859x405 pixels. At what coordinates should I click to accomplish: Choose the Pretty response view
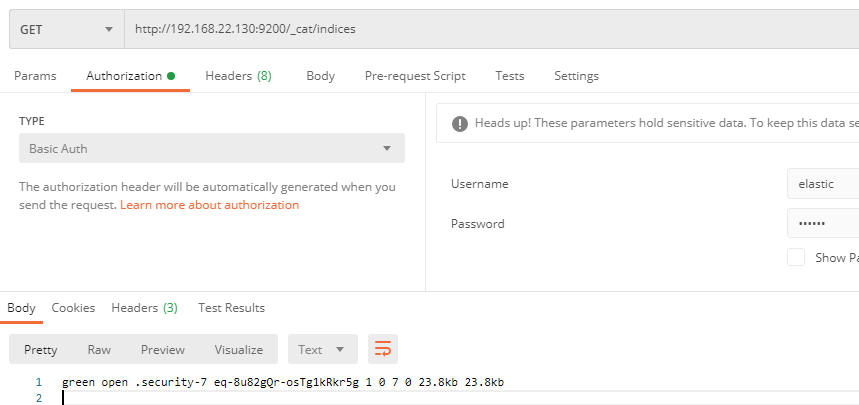pyautogui.click(x=41, y=350)
